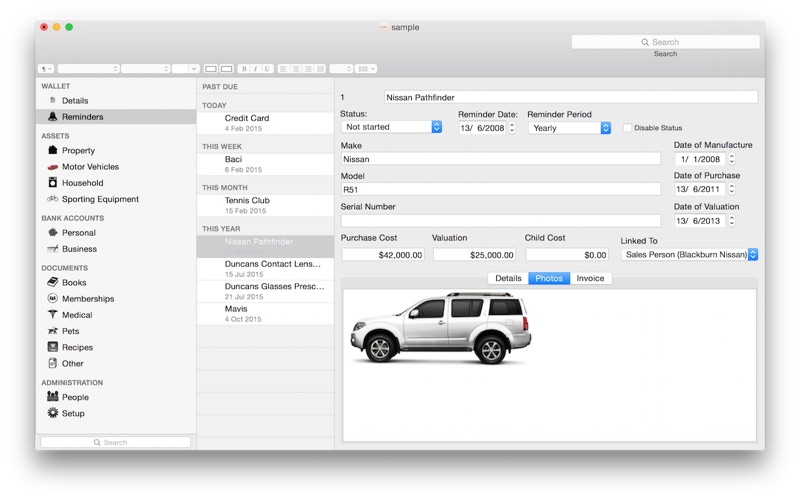
Task: Toggle italic formatting in toolbar
Action: click(x=255, y=69)
